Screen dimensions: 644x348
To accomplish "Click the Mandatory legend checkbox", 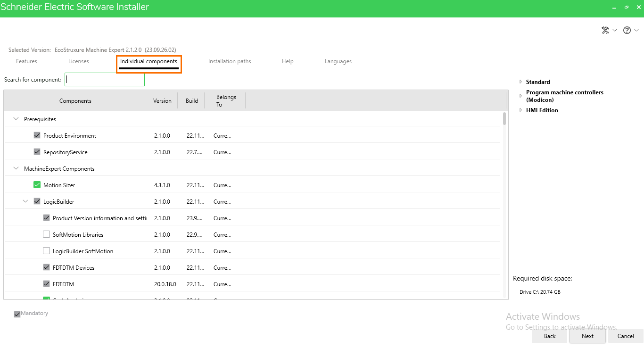I will 17,314.
